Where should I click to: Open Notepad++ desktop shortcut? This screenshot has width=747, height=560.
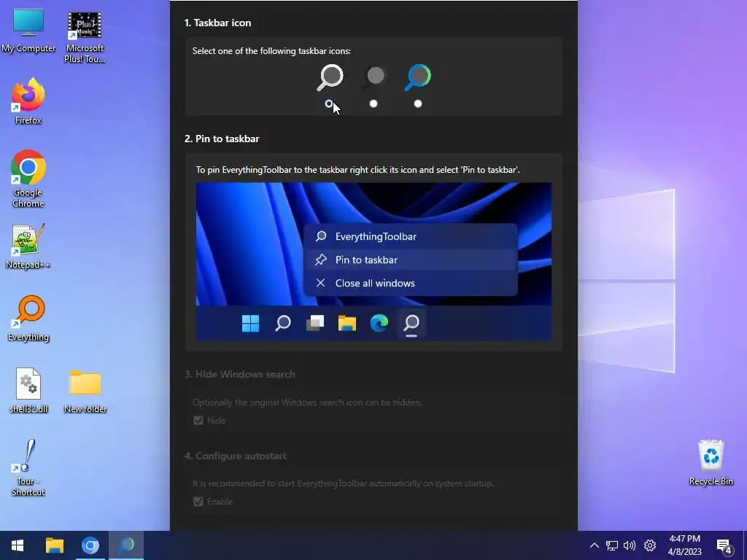click(28, 246)
